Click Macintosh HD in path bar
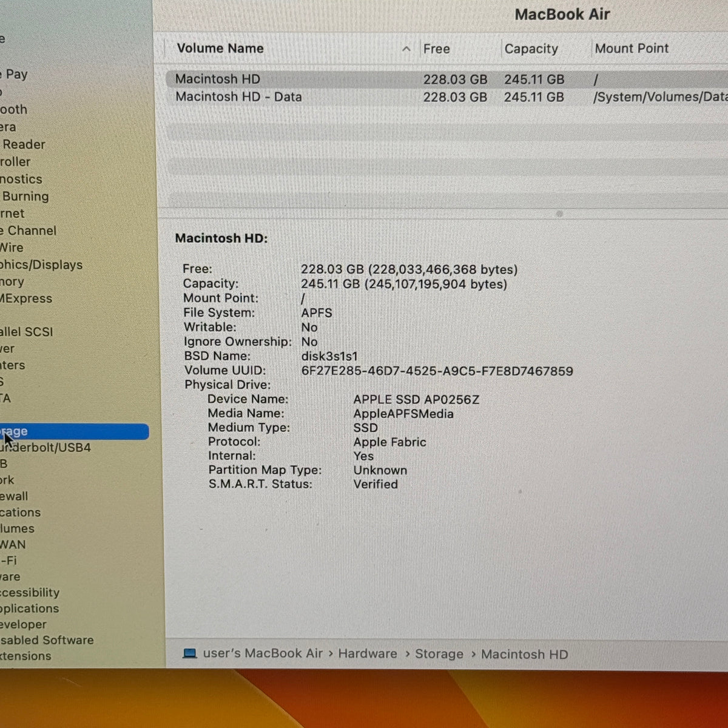The height and width of the screenshot is (728, 728). (x=525, y=654)
